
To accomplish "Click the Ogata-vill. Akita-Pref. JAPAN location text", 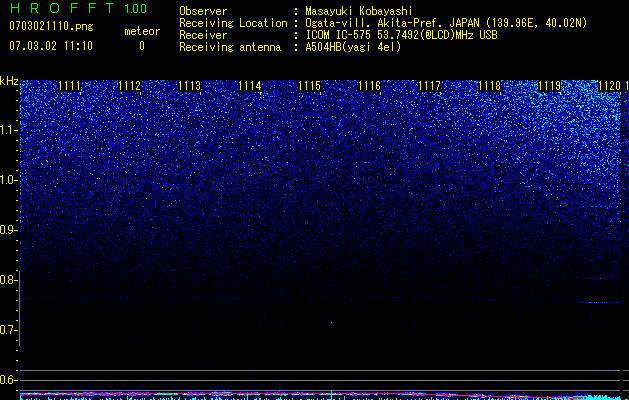I will (x=446, y=24).
